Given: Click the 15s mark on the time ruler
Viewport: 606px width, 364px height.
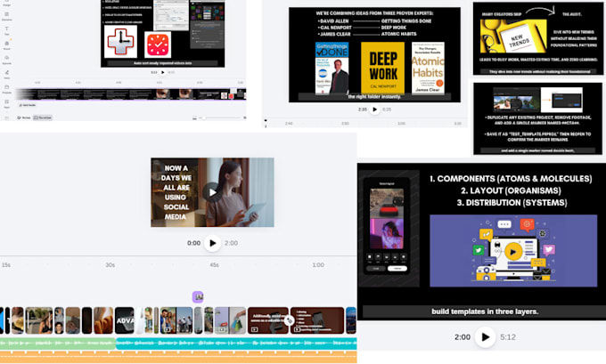Looking at the screenshot, I should click(x=6, y=265).
